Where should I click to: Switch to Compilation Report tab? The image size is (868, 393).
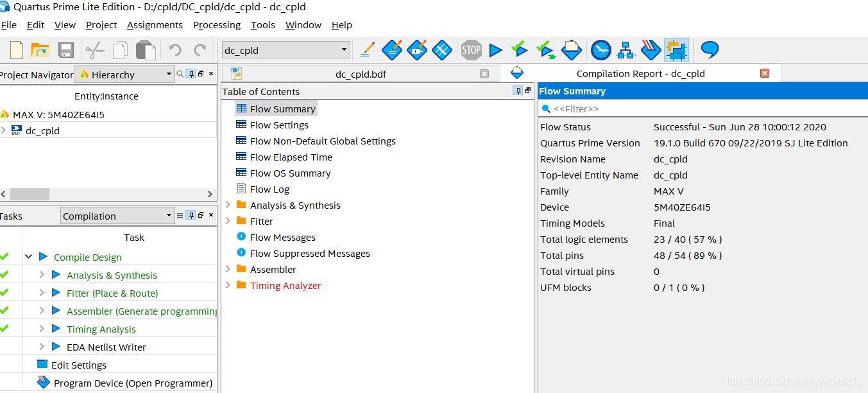640,73
